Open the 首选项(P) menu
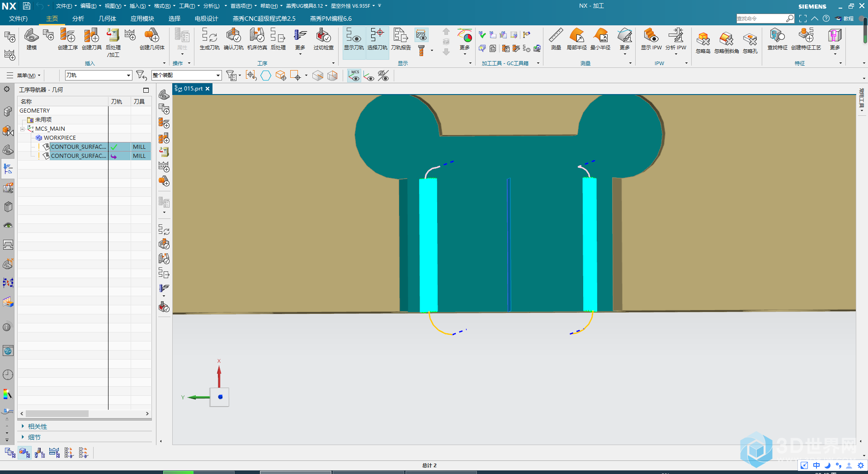The height and width of the screenshot is (474, 868). 242,6
